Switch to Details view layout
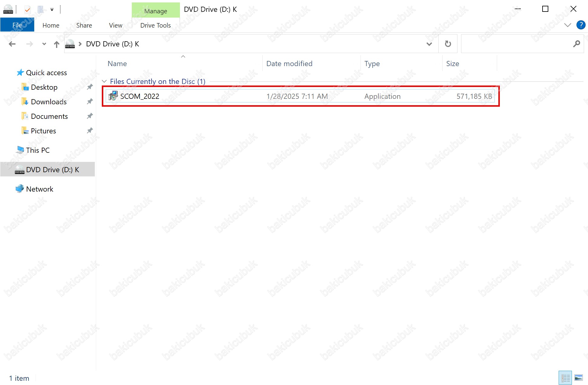This screenshot has width=588, height=385. [565, 378]
